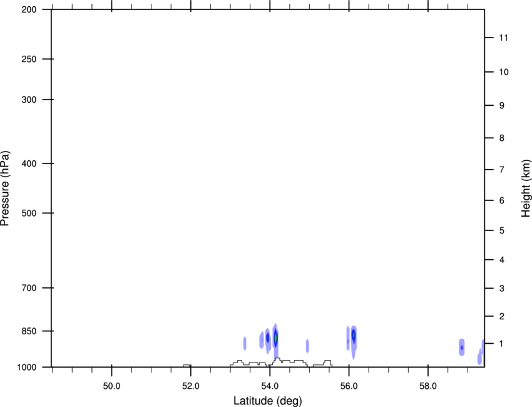This screenshot has width=532, height=407.
Task: Click the 'Height (km)' axis title
Action: (x=526, y=188)
